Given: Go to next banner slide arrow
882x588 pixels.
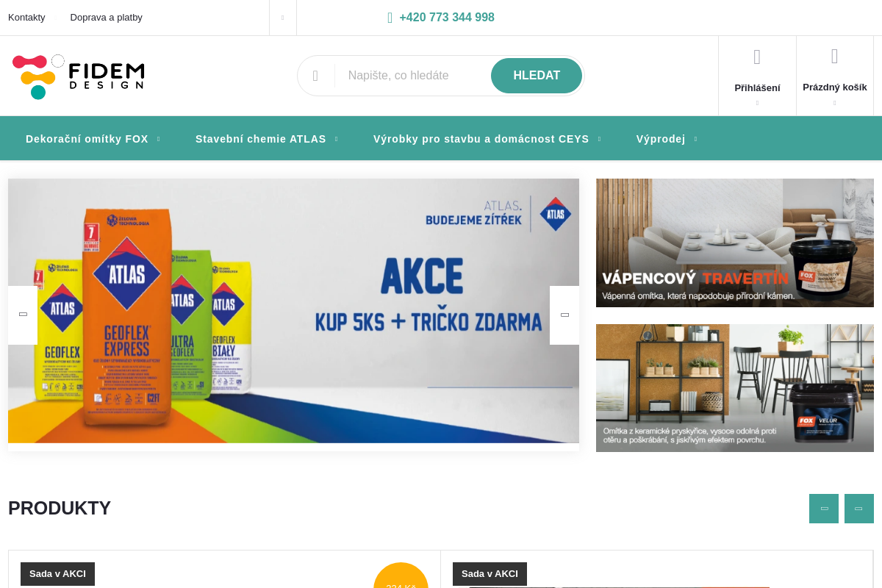Looking at the screenshot, I should tap(564, 315).
